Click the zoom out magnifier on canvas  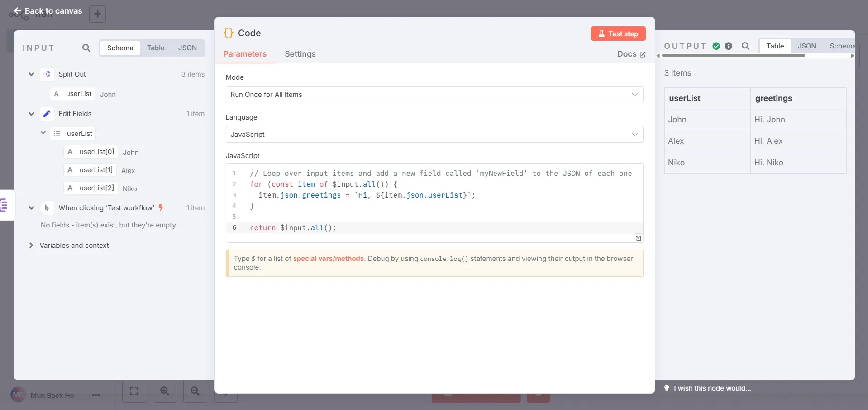pyautogui.click(x=195, y=391)
